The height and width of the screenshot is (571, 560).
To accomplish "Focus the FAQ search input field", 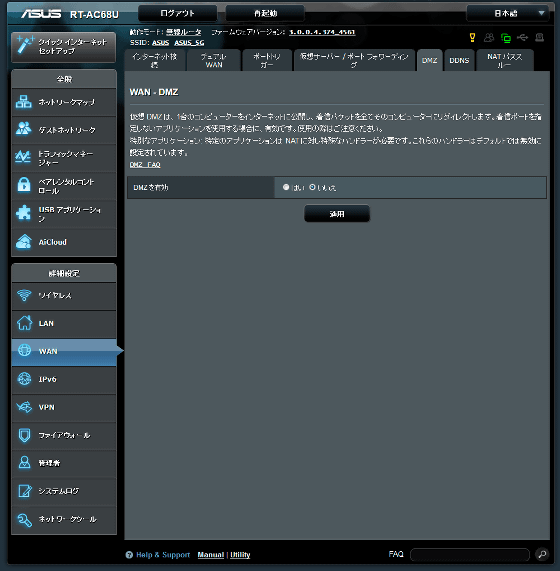I will (x=470, y=555).
